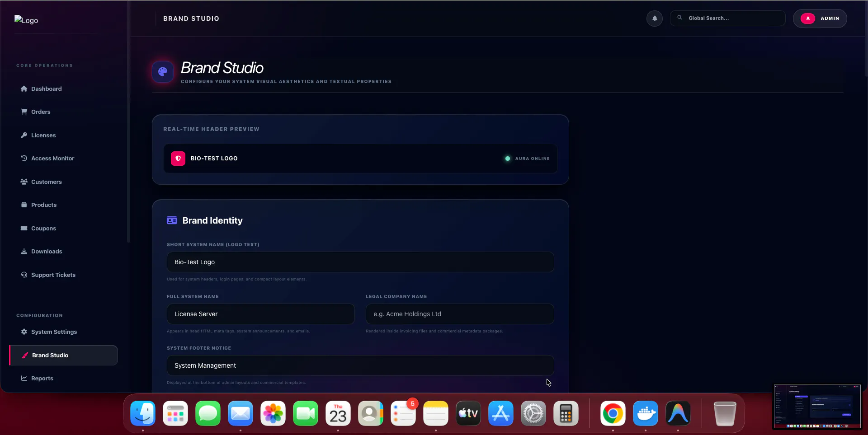Click the Short System Name field
Image resolution: width=868 pixels, height=435 pixels.
pos(360,262)
